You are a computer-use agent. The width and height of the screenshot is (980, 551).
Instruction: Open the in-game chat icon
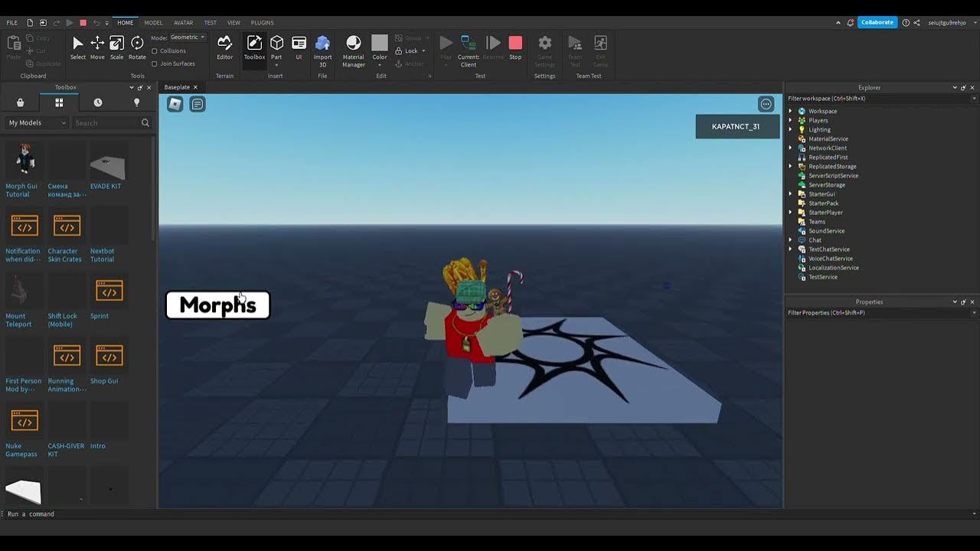198,104
